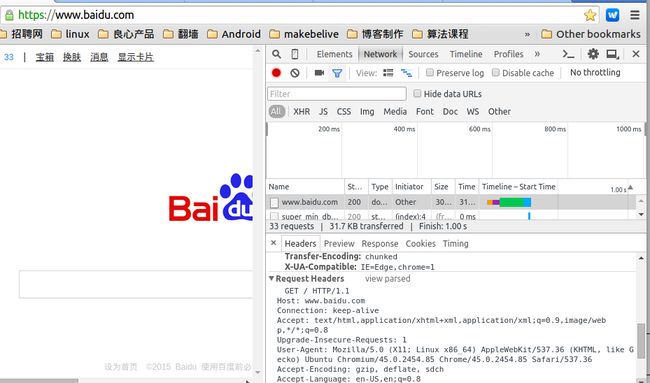This screenshot has height=383, width=650.
Task: Open the makebelive bookmark folder
Action: pyautogui.click(x=304, y=34)
